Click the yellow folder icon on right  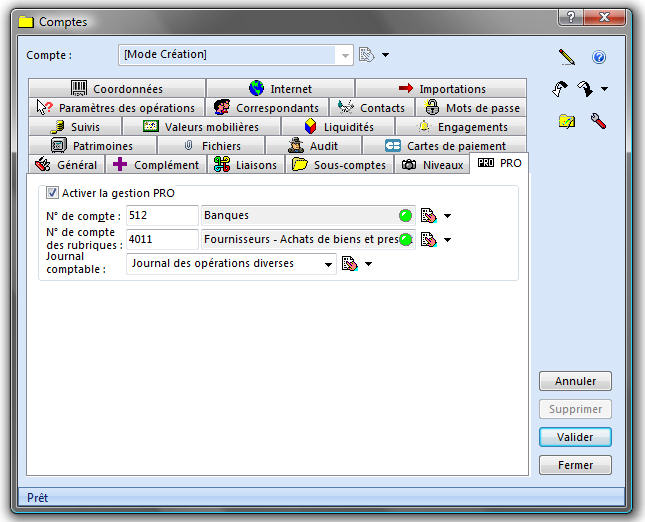pyautogui.click(x=567, y=121)
